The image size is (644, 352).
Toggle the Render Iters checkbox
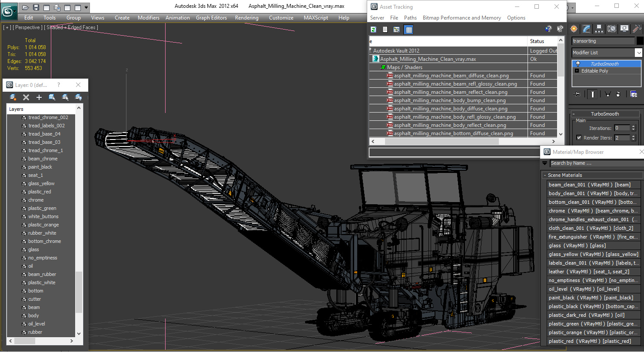[579, 138]
